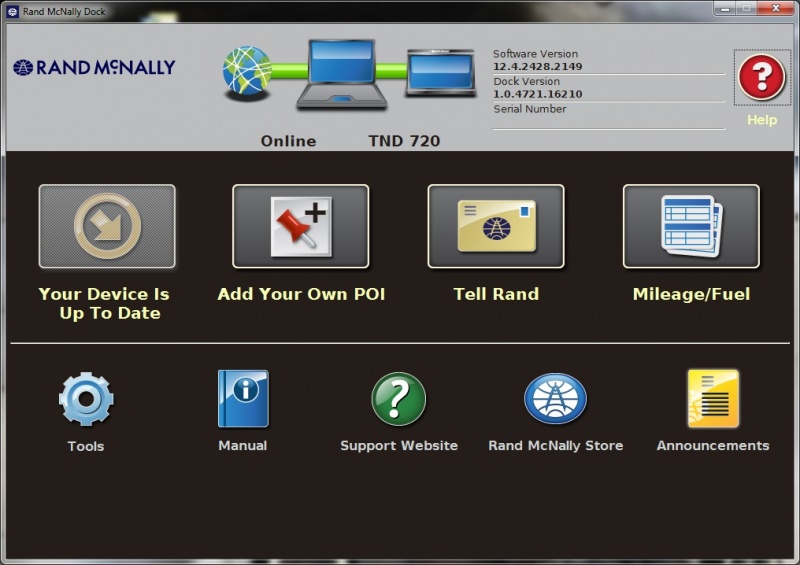This screenshot has width=800, height=565.
Task: Open the Tell Rand envelope tile
Action: [496, 226]
